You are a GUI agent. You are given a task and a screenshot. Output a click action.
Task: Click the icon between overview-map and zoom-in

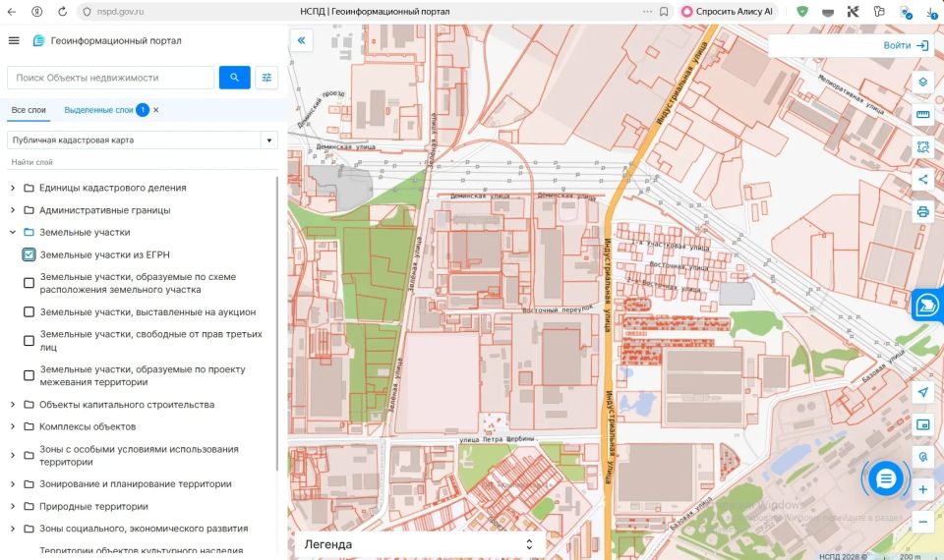[923, 457]
